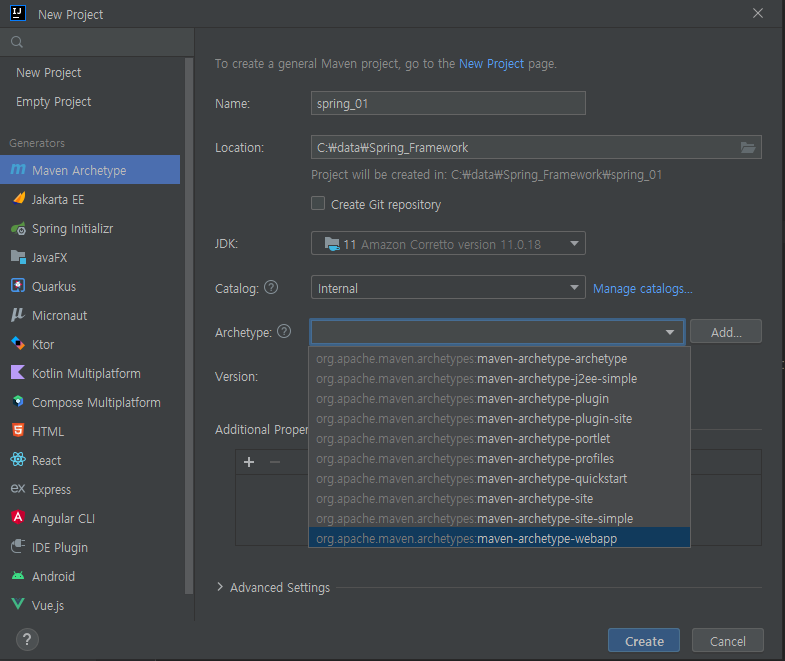Click the IntelliJ IDEA logo in title bar
This screenshot has width=785, height=661.
pyautogui.click(x=18, y=13)
